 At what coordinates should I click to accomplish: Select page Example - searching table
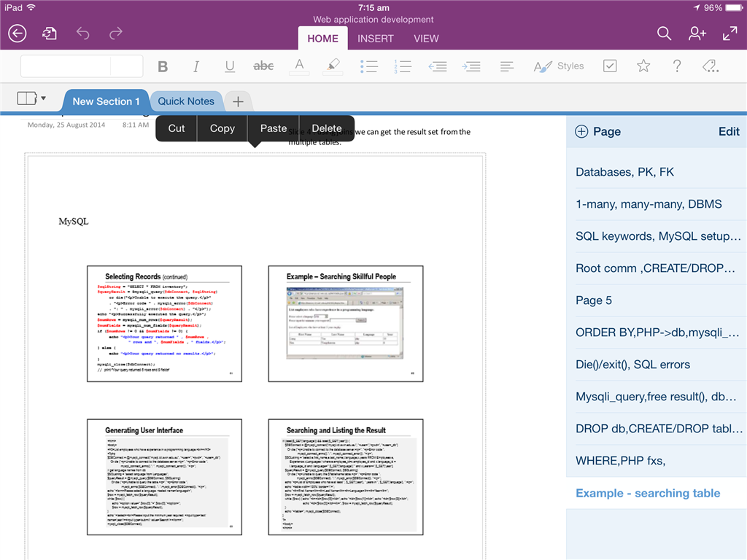click(657, 494)
